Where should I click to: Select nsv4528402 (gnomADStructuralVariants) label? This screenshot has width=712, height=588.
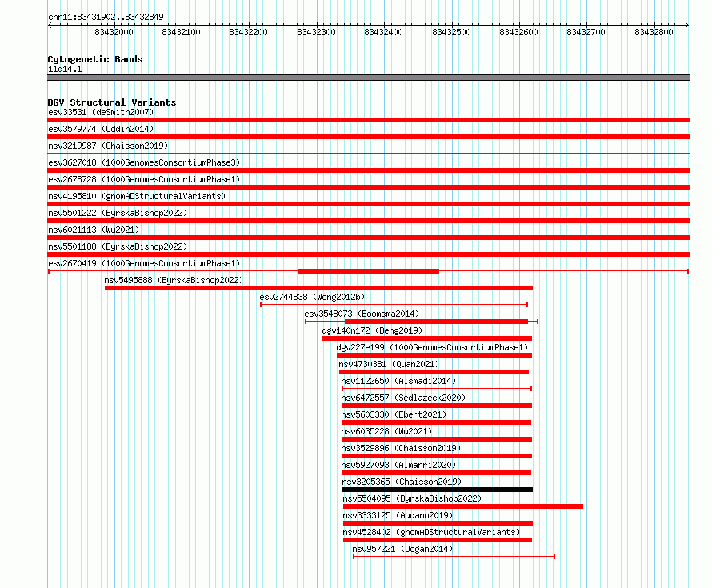click(431, 532)
